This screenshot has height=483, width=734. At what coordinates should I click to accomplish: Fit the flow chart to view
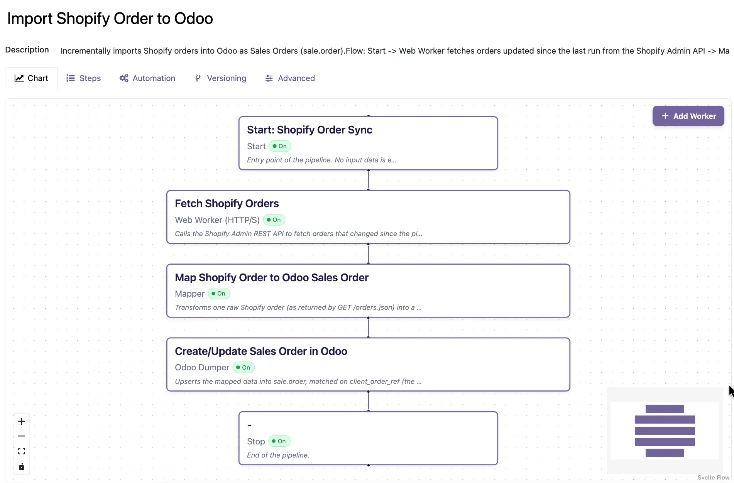tap(21, 451)
